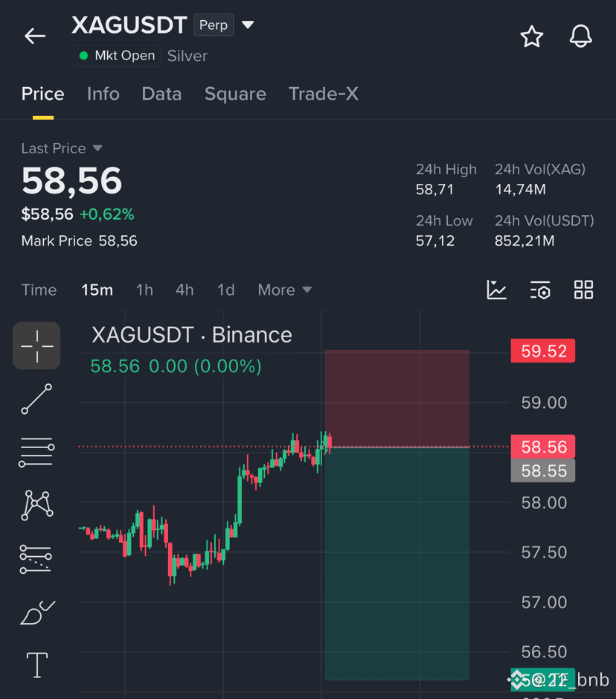This screenshot has height=699, width=616.
Task: Select the brush drawing tool
Action: tap(37, 613)
